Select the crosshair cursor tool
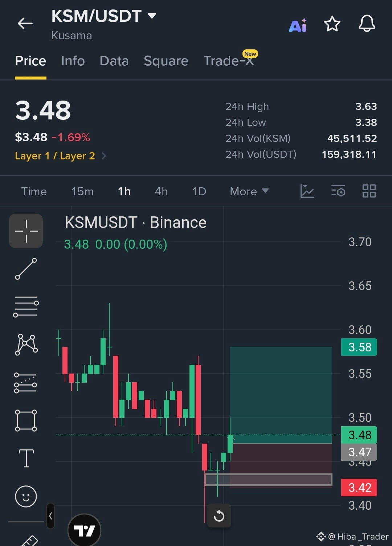This screenshot has width=392, height=546. click(x=26, y=231)
